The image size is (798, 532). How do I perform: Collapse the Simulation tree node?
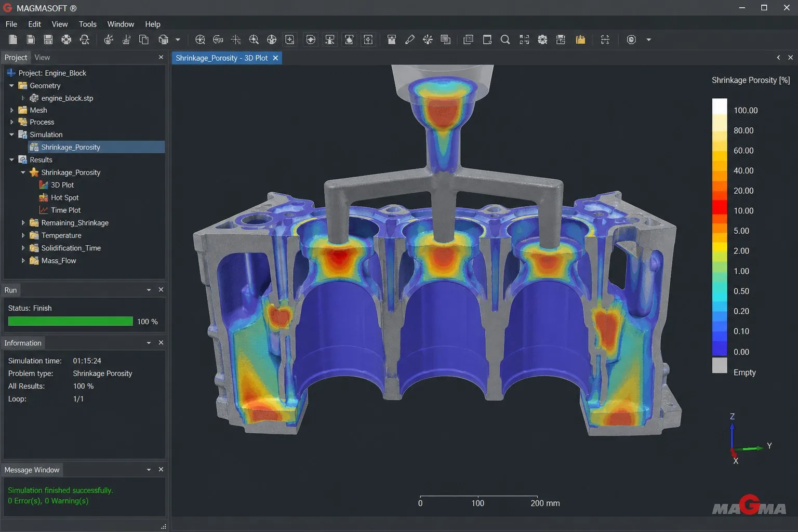pyautogui.click(x=11, y=135)
